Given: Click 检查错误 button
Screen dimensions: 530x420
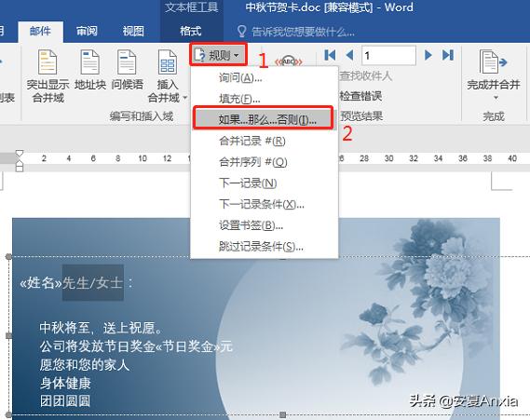Looking at the screenshot, I should 361,96.
